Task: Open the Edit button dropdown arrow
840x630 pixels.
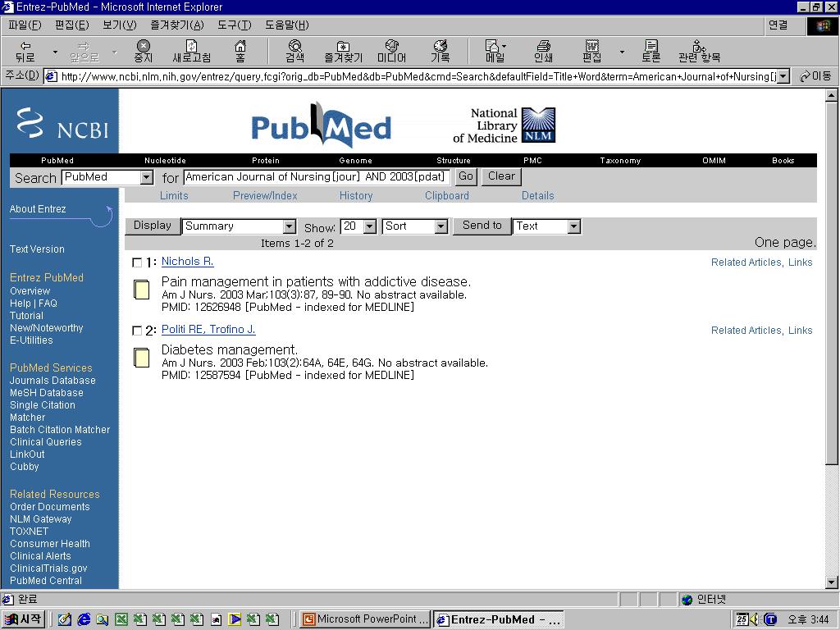Action: coord(622,52)
